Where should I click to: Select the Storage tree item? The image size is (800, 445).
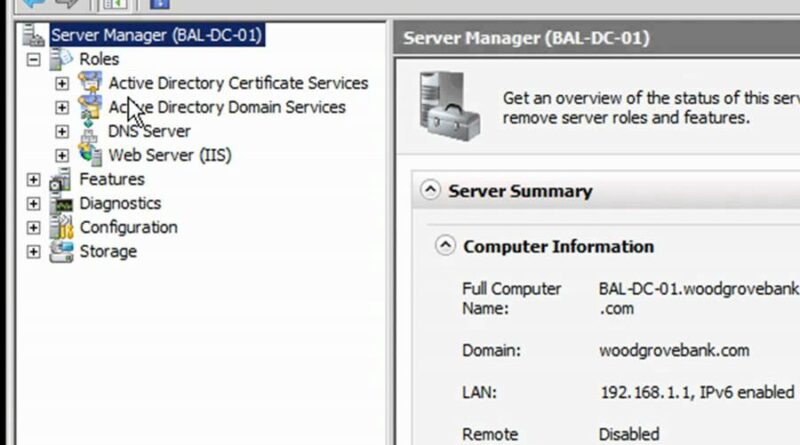[x=108, y=252]
